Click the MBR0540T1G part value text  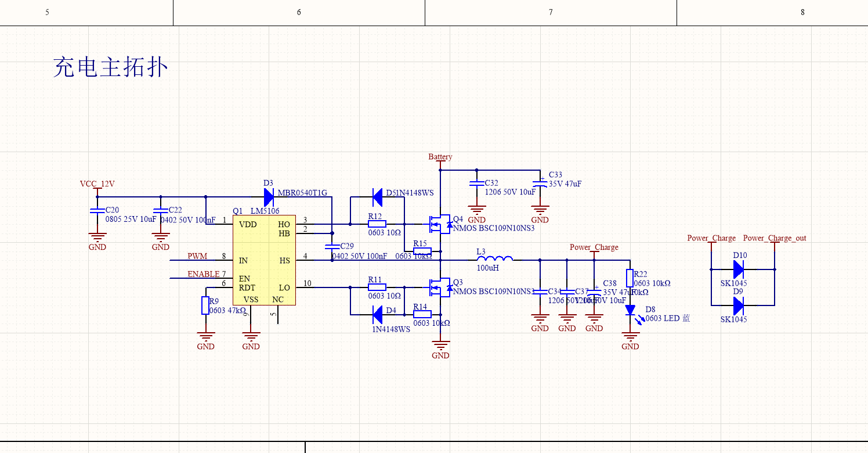[x=302, y=193]
